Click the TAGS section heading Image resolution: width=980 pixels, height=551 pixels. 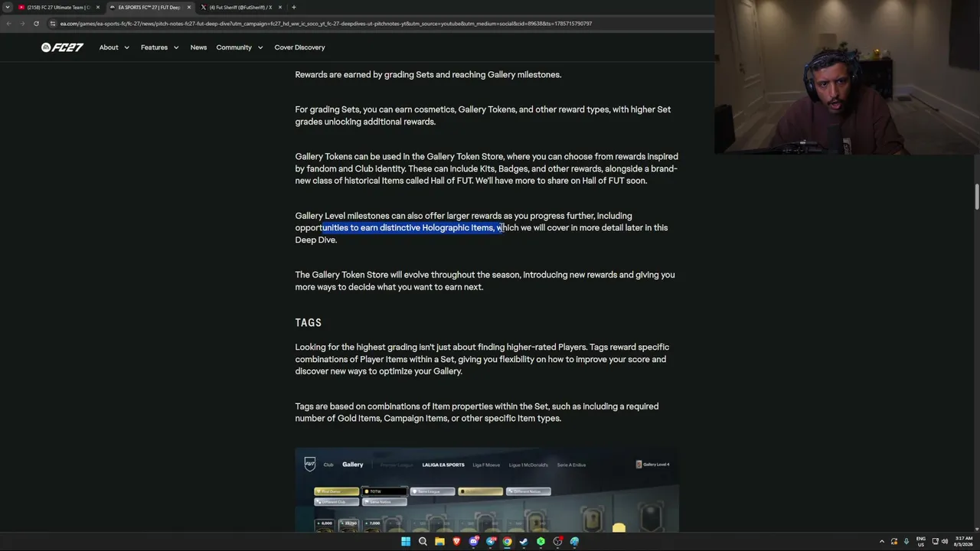tap(309, 323)
